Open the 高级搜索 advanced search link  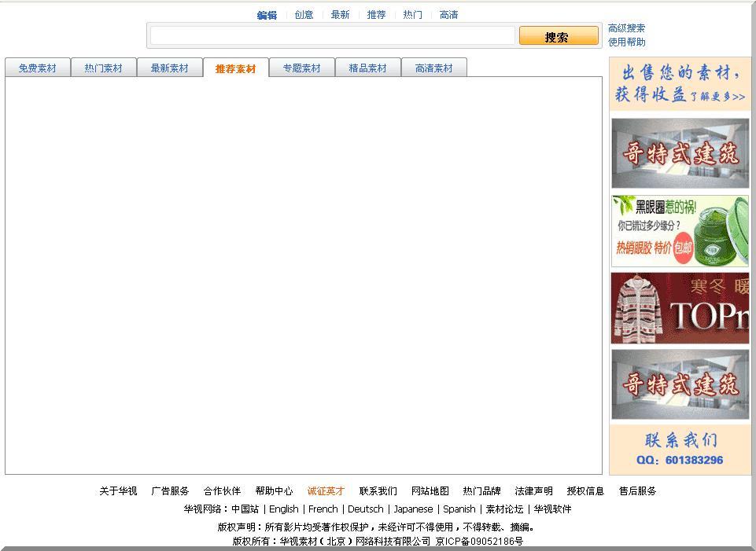click(626, 28)
